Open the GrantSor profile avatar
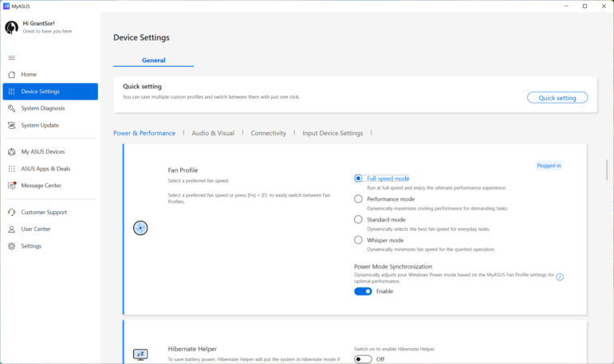Viewport: 614px width, 364px height. 11,27
